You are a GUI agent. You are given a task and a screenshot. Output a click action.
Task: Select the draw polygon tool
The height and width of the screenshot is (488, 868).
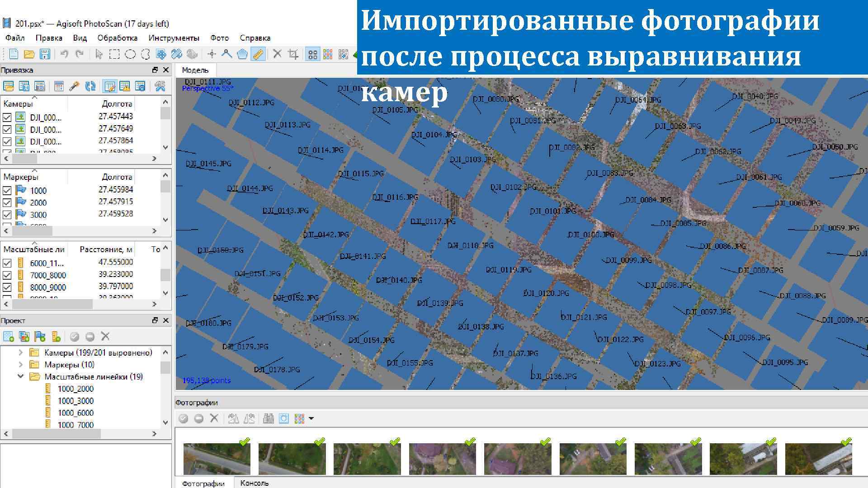(x=242, y=54)
